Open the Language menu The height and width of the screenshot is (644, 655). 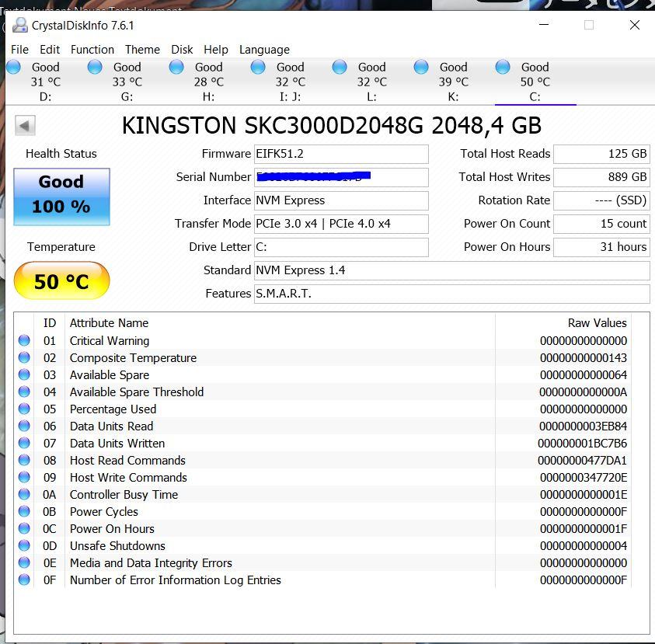pos(264,49)
